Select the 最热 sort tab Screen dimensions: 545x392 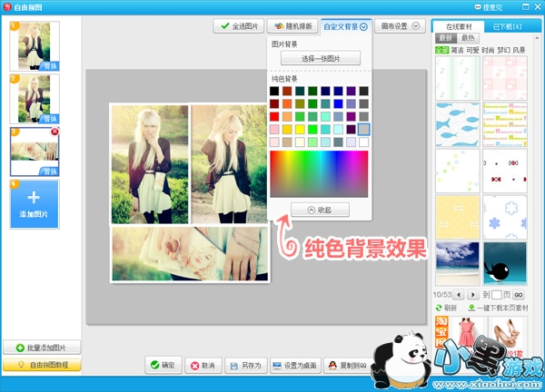(x=468, y=38)
